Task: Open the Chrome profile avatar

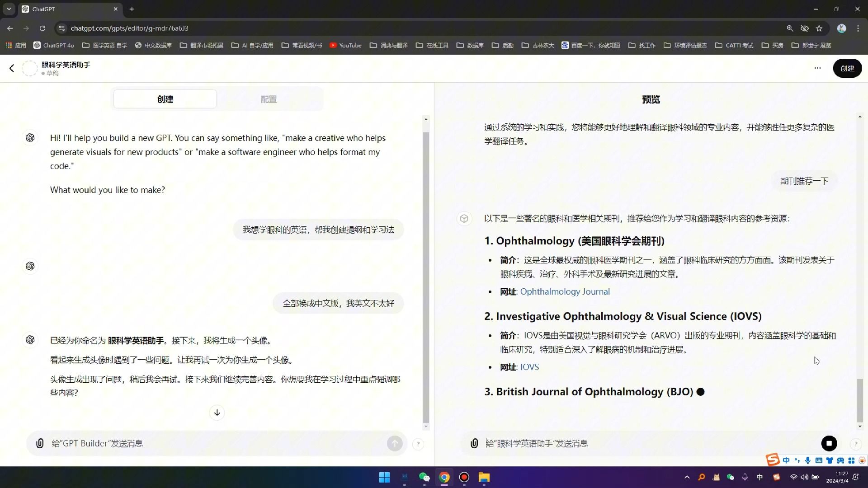Action: click(x=841, y=28)
